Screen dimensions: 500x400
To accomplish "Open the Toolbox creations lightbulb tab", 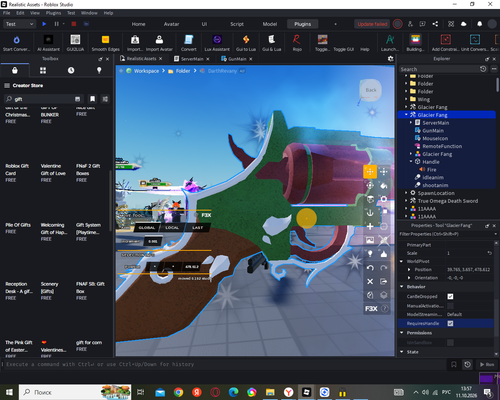I will coord(99,70).
